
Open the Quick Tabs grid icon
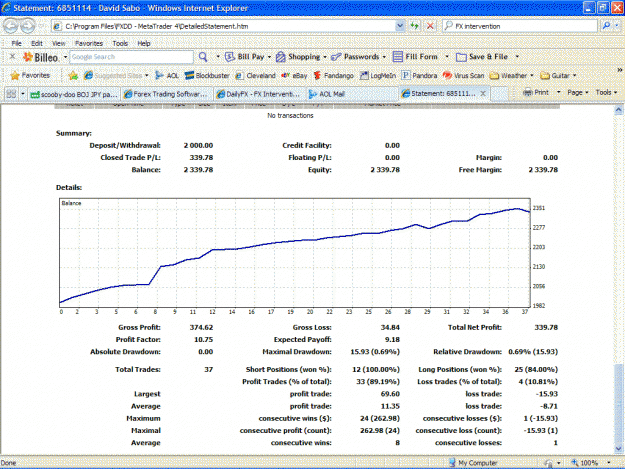point(11,94)
